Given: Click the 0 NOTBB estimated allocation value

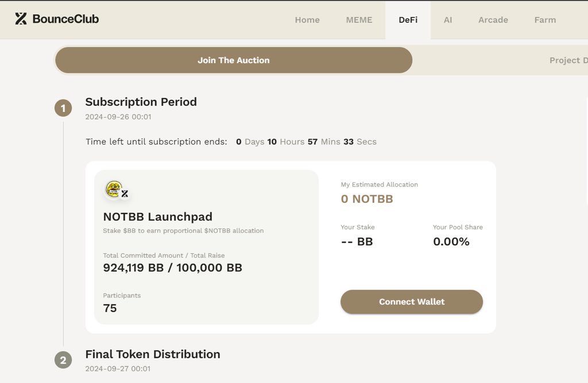Looking at the screenshot, I should pyautogui.click(x=366, y=199).
